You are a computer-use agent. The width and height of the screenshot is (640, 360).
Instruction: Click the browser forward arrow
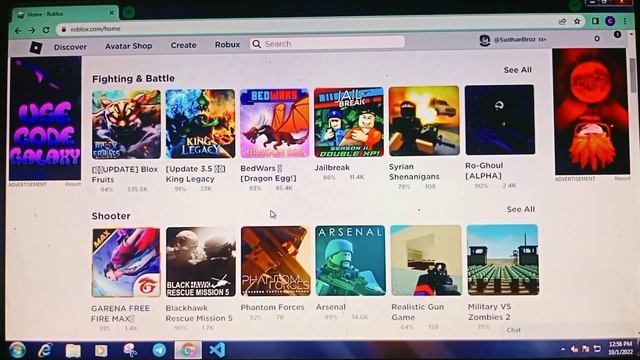32,30
